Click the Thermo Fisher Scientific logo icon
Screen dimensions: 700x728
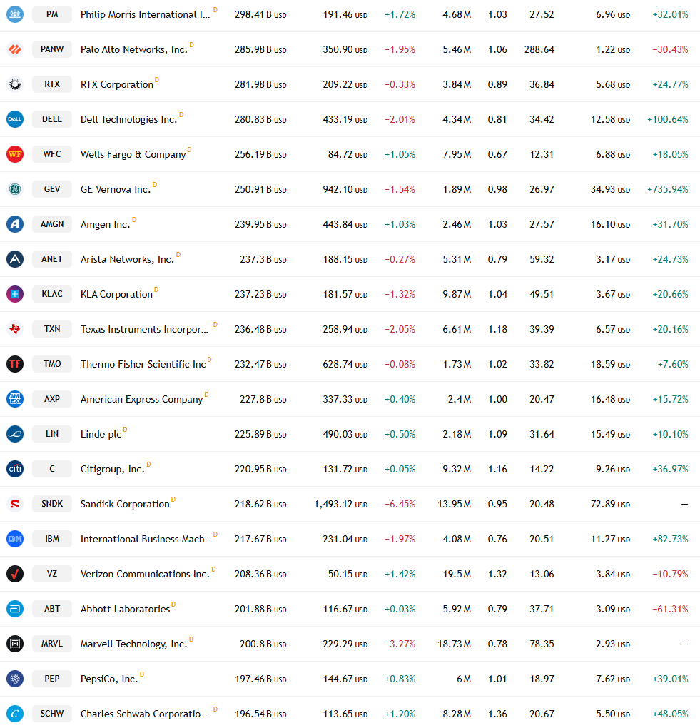coord(15,364)
